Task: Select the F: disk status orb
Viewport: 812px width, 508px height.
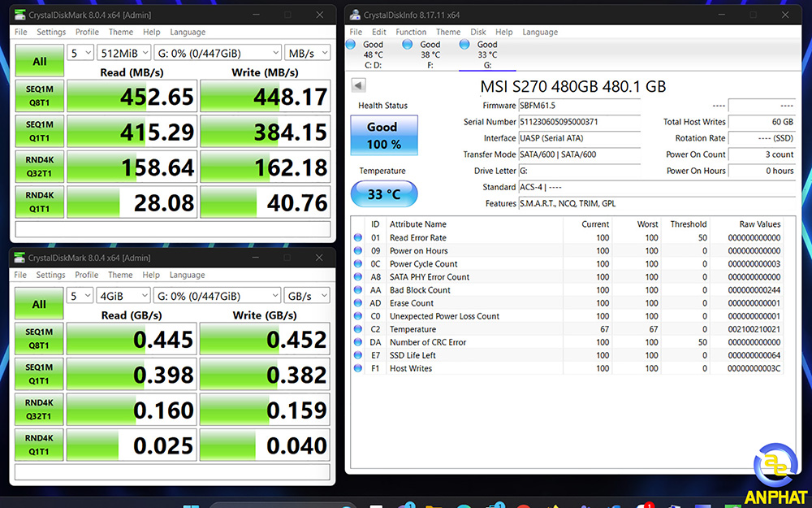Action: coord(408,45)
